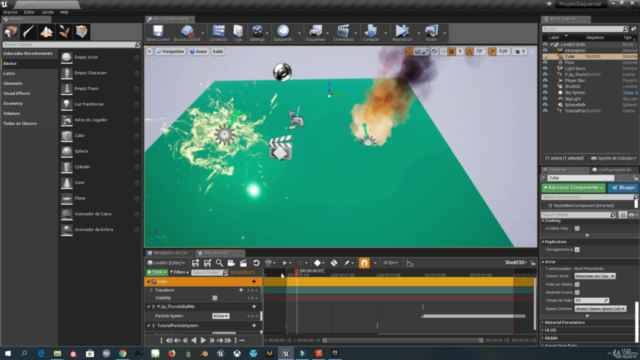Enable the Is Editor Only checkbox
This screenshot has height=360, width=640.
point(577,229)
